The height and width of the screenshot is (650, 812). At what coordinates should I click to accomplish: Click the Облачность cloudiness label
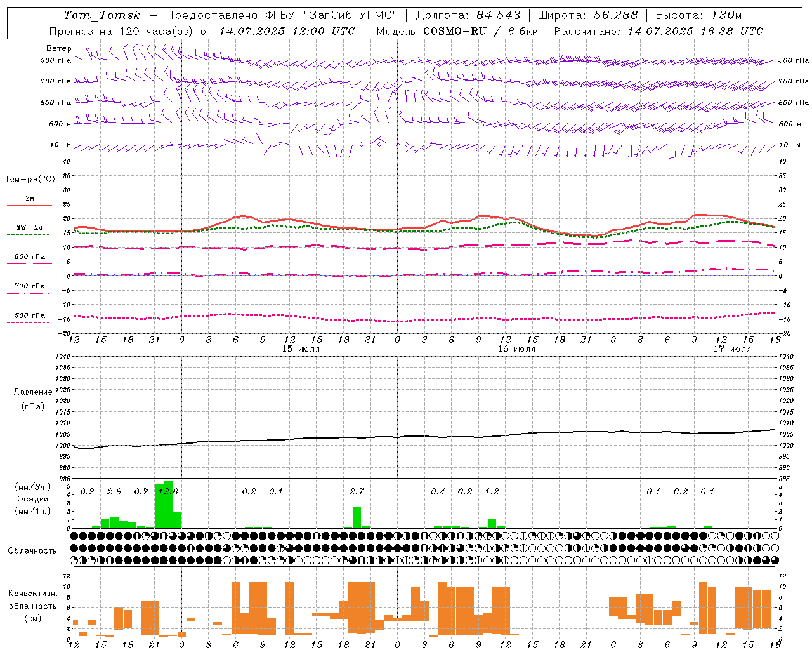click(32, 551)
